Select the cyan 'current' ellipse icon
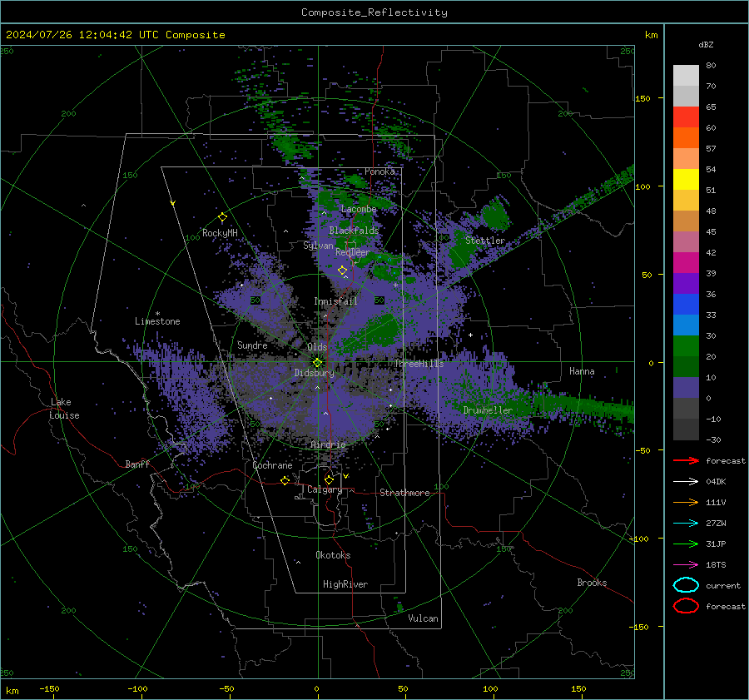 coord(686,585)
